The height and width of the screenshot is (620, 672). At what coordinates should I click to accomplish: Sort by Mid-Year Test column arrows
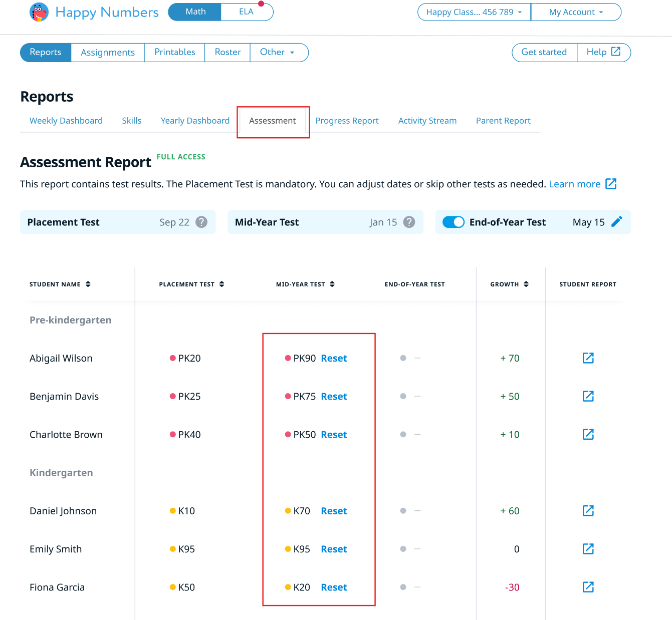point(332,284)
